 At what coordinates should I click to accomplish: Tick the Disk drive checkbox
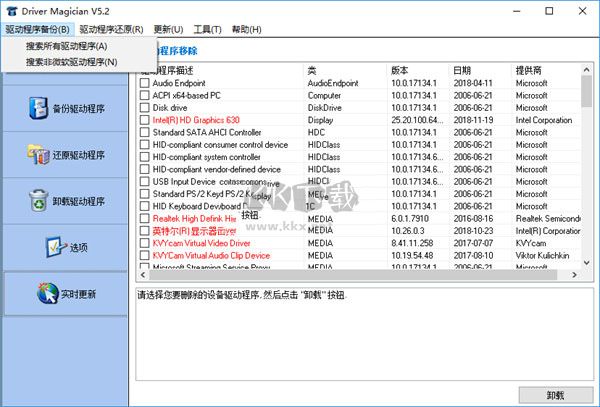[x=145, y=107]
